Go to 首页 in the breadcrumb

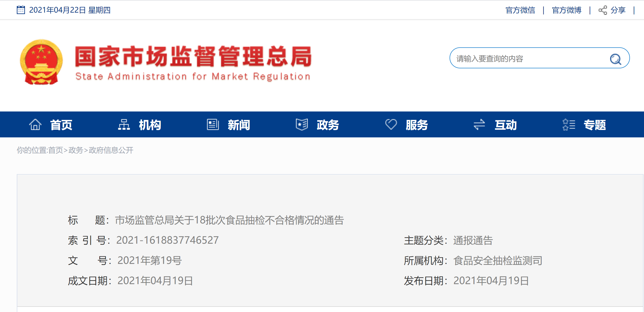pos(56,150)
